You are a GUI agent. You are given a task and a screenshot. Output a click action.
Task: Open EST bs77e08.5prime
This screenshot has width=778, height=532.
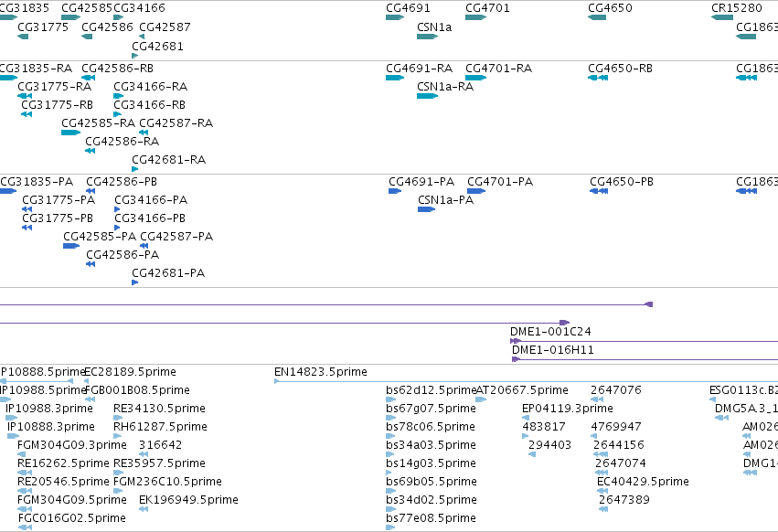pos(431,518)
